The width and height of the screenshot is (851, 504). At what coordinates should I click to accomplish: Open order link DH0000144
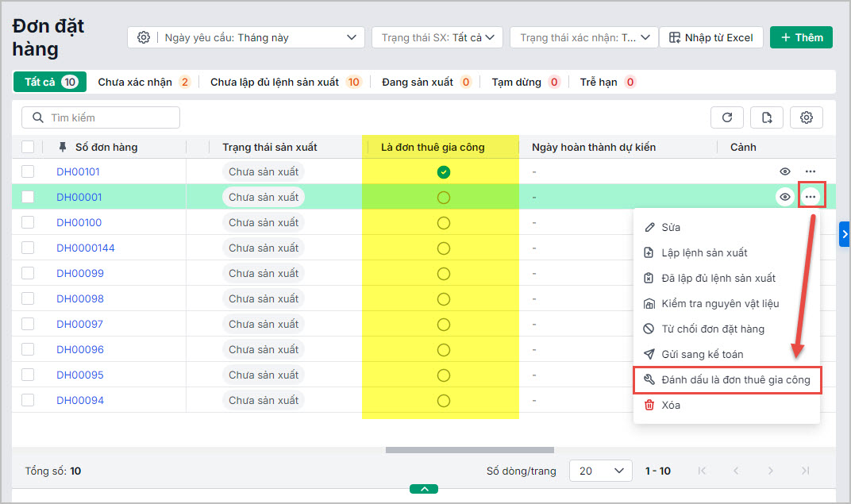[x=85, y=248]
